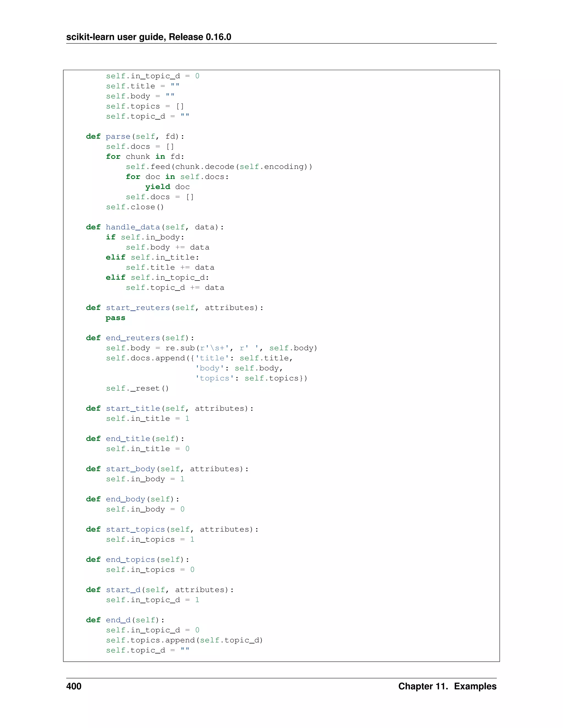This screenshot has width=563, height=728.
Task: Click the 'self.close()' line
Action: click(135, 207)
